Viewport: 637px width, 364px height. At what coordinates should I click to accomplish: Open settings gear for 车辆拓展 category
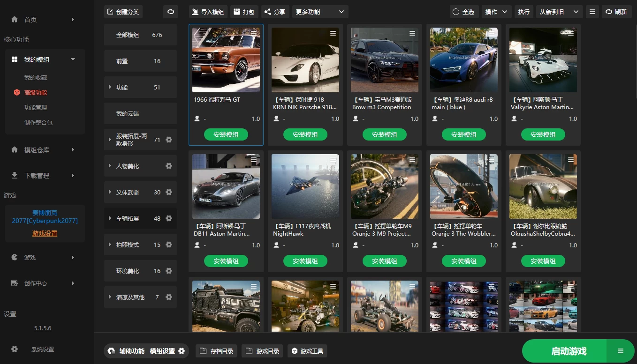point(169,218)
